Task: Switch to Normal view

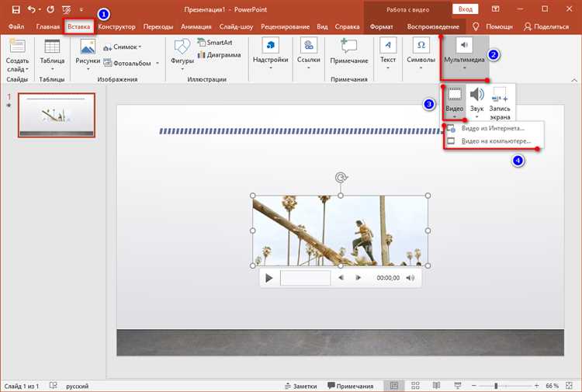Action: (x=393, y=386)
